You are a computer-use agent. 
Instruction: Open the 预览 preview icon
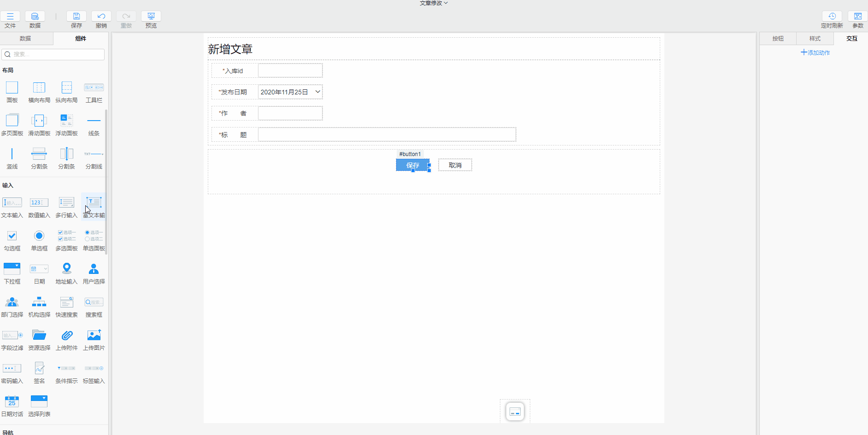(x=151, y=17)
